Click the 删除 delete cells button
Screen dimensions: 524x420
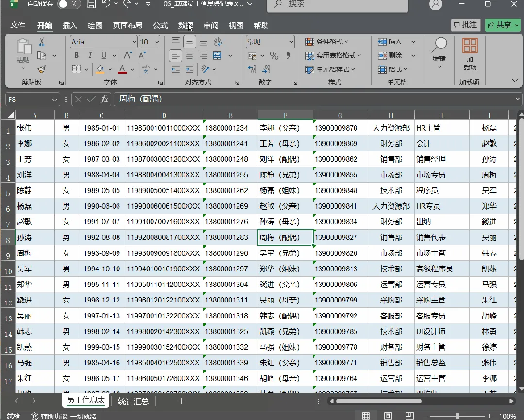[x=389, y=55]
